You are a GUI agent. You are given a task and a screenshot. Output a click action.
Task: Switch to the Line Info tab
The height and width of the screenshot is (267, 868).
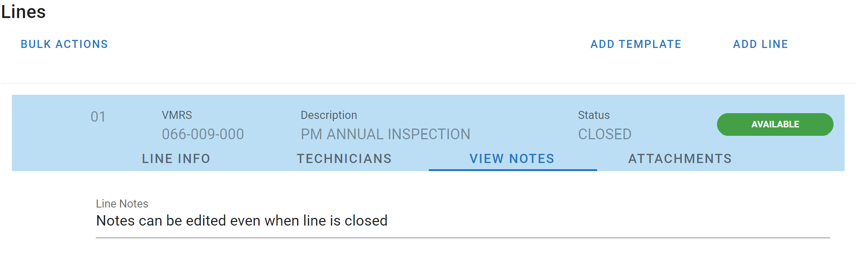(x=176, y=158)
